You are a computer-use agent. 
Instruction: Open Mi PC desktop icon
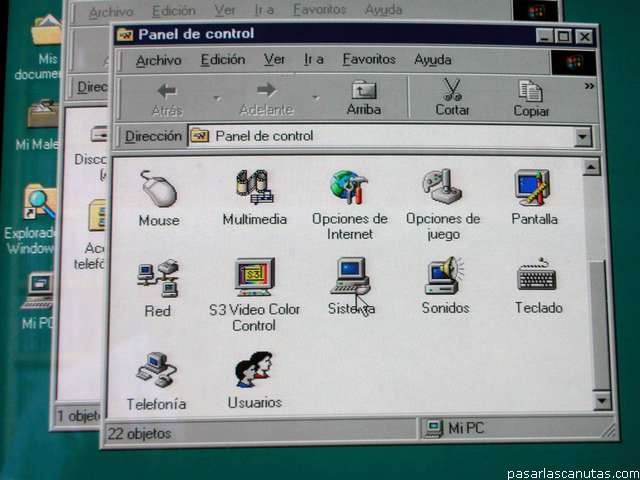[x=40, y=297]
